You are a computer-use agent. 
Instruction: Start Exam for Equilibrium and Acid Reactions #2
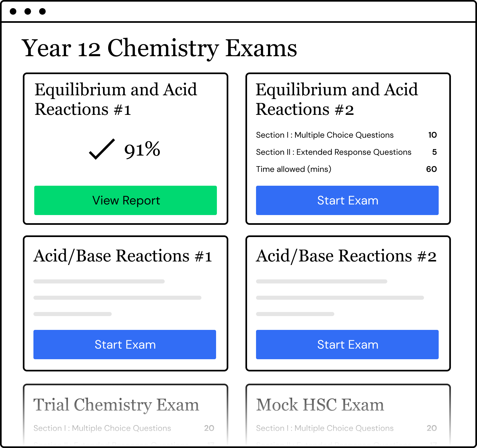(347, 200)
